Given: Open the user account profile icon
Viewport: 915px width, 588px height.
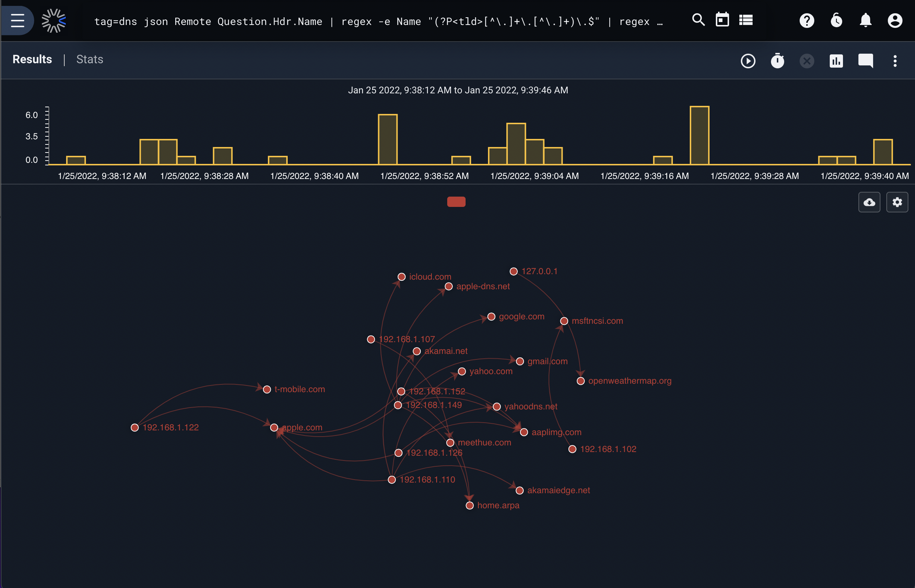Looking at the screenshot, I should click(x=895, y=21).
